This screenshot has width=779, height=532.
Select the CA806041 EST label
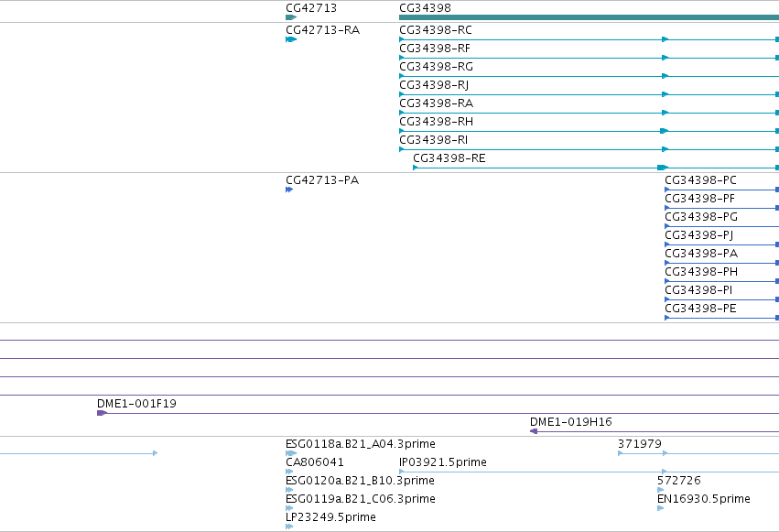pos(315,462)
